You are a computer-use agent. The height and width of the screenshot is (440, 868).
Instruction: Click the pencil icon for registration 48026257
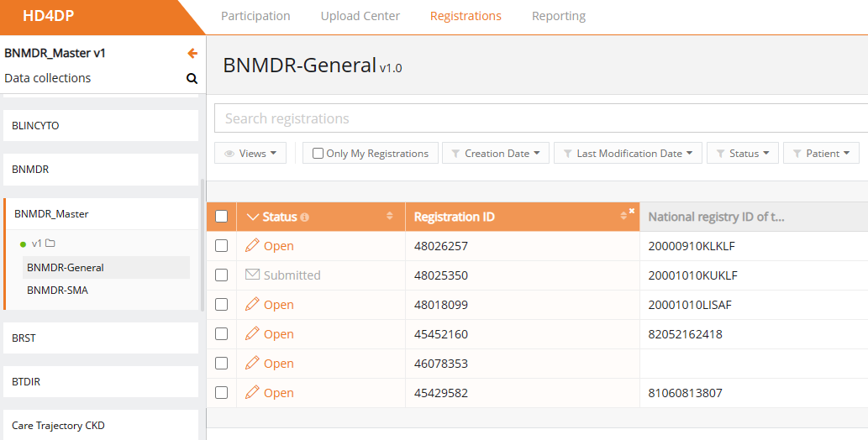pyautogui.click(x=252, y=246)
